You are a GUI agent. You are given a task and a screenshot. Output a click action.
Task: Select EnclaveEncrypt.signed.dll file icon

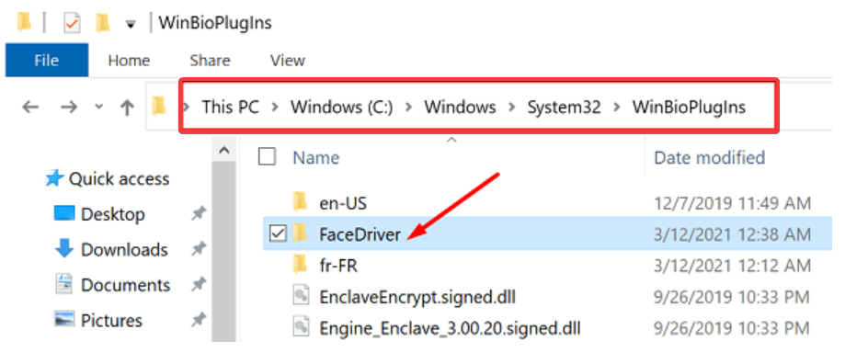pos(301,297)
